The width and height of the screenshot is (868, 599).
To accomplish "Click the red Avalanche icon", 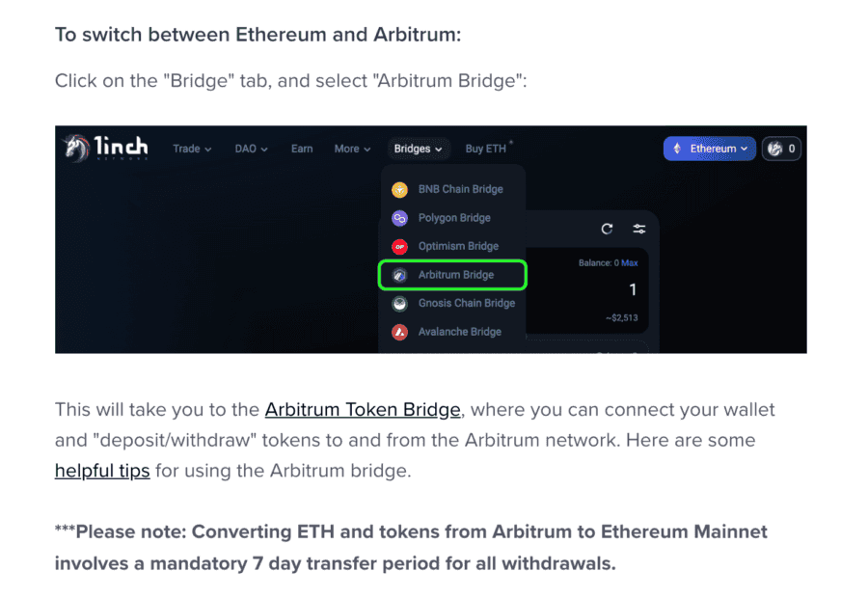I will click(399, 332).
